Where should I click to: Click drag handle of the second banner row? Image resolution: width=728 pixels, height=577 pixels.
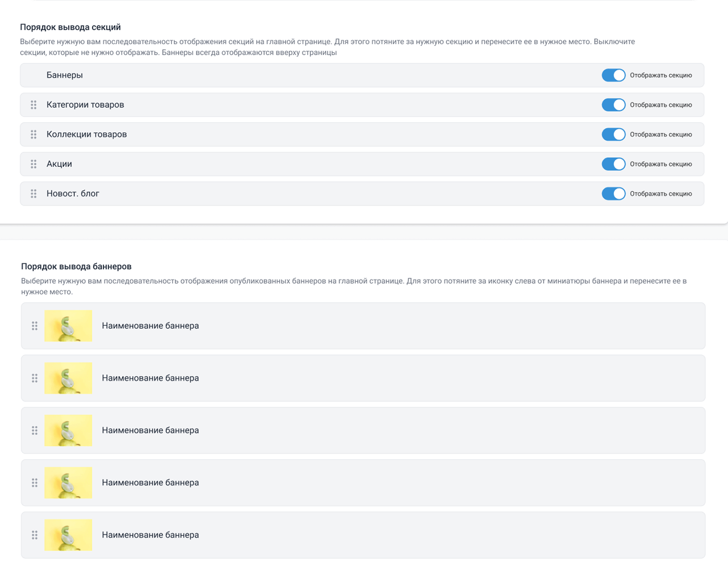point(34,378)
